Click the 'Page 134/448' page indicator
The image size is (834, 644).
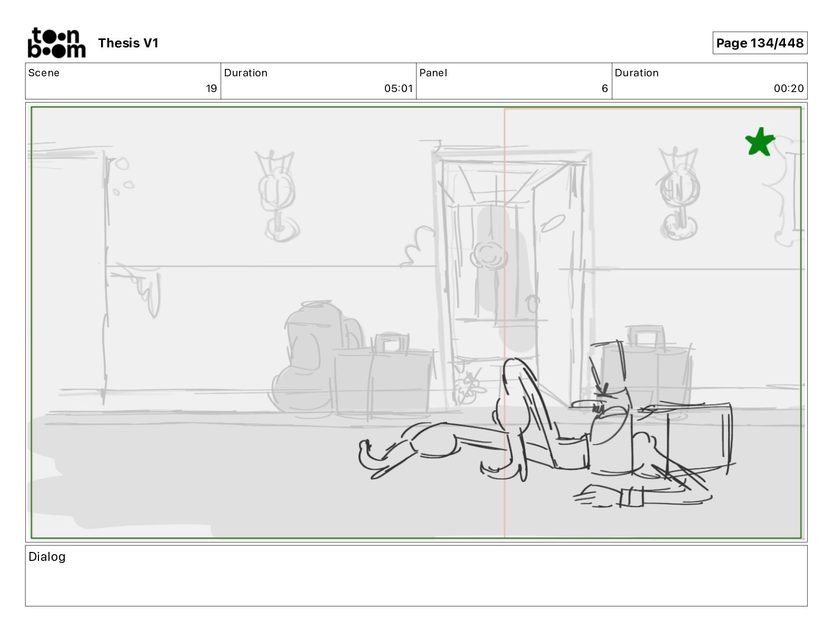coord(760,43)
